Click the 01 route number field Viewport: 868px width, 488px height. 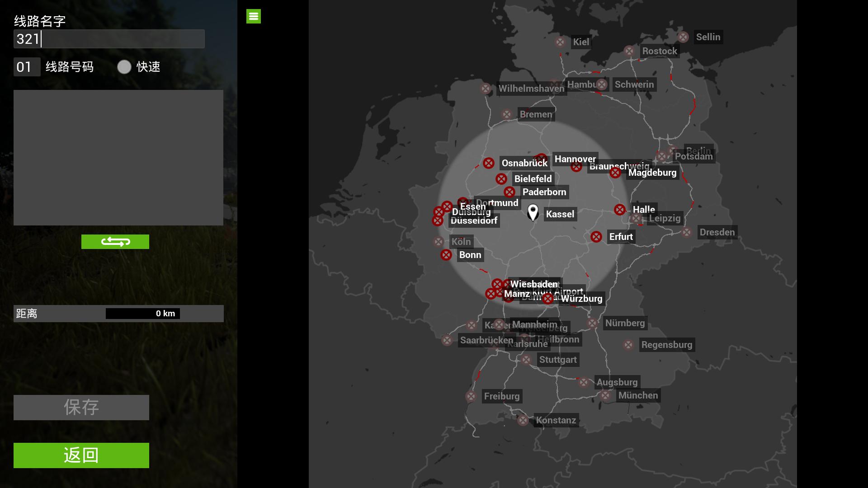tap(27, 67)
